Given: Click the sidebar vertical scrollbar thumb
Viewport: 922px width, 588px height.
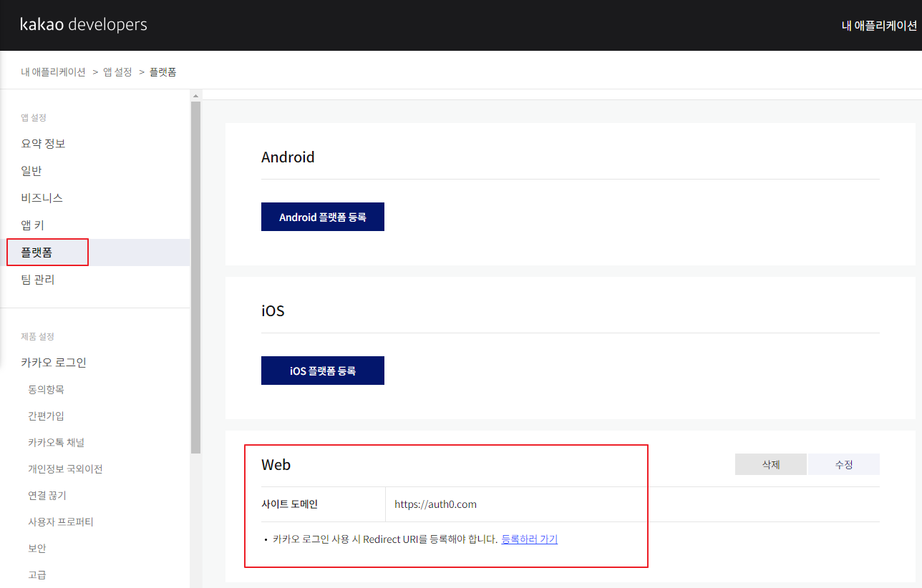Looking at the screenshot, I should point(196,278).
